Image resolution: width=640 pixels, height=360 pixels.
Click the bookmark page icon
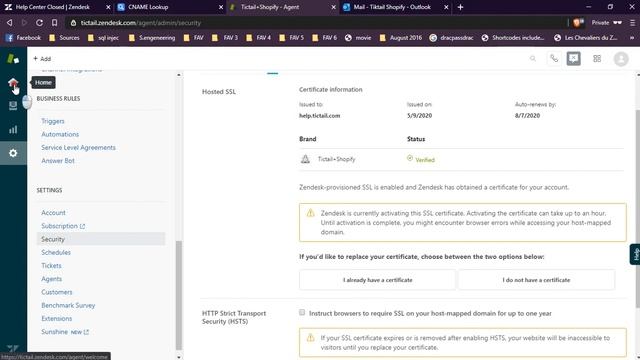pyautogui.click(x=54, y=23)
